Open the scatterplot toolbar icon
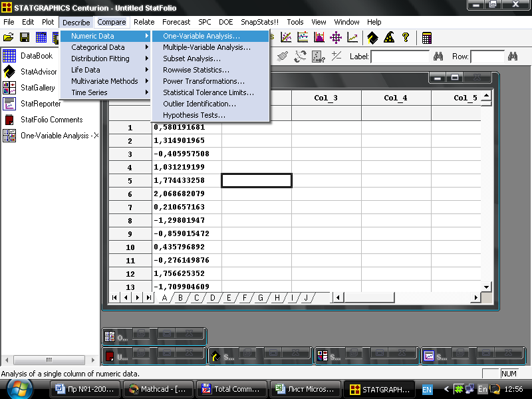This screenshot has width=532, height=399. (x=286, y=37)
